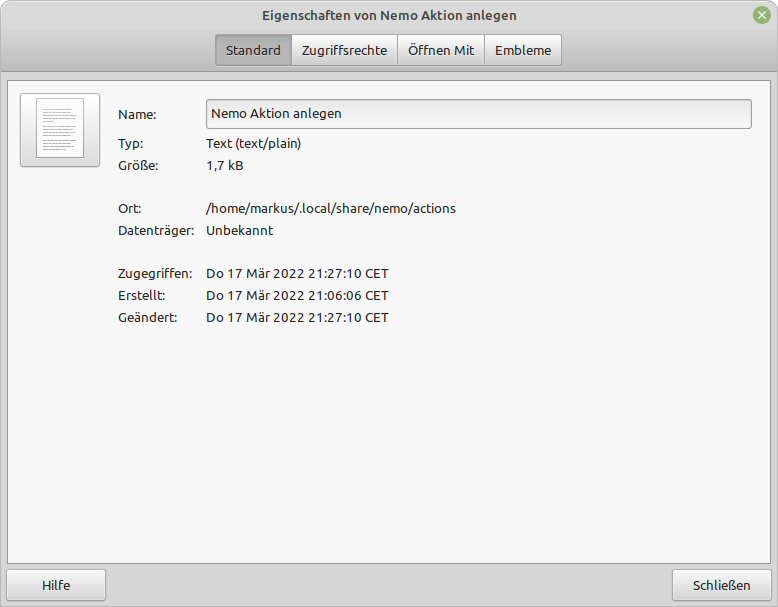Click the file type value 'Text (text/plain)'
Image resolution: width=778 pixels, height=607 pixels.
tap(253, 143)
